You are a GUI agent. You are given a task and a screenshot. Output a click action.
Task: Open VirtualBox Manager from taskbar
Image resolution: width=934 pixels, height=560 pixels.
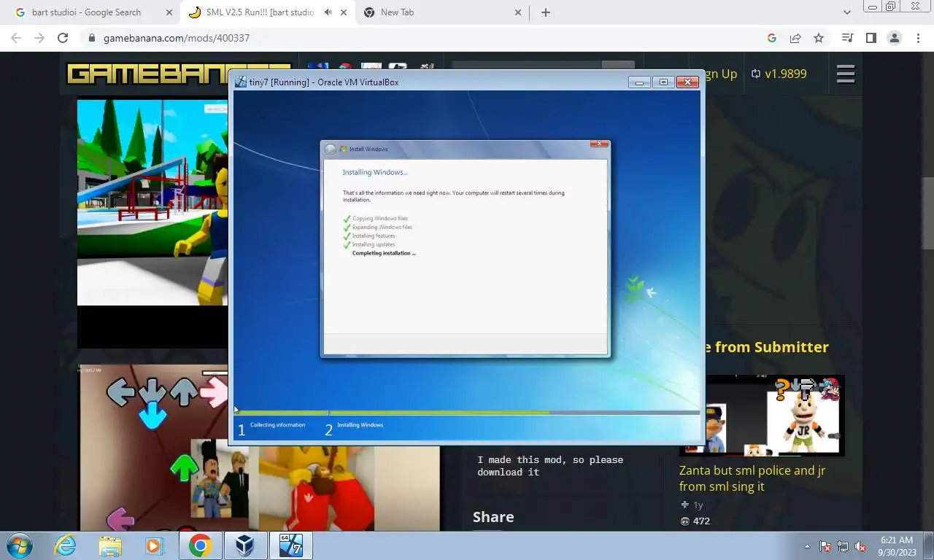(x=244, y=545)
